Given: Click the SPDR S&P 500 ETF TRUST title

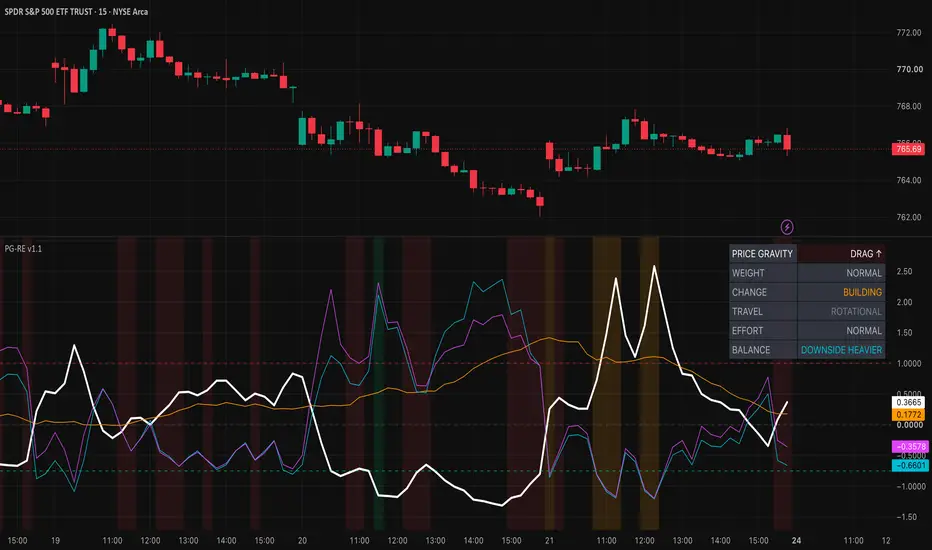Looking at the screenshot, I should tap(48, 11).
